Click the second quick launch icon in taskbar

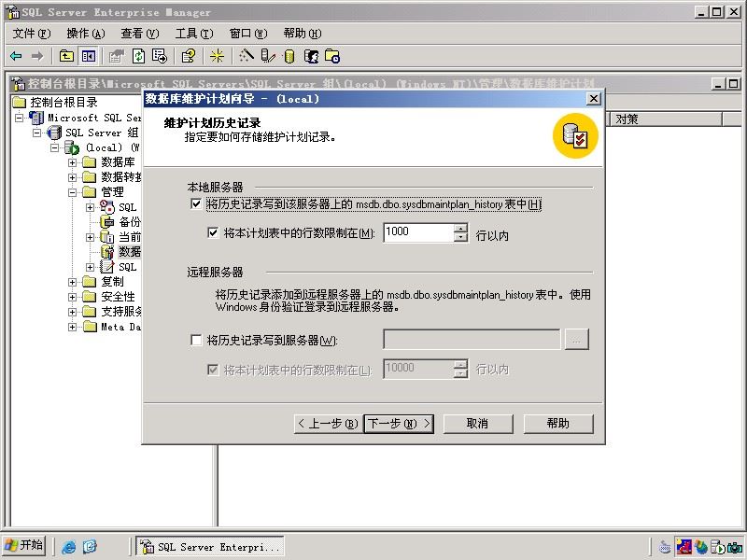pos(90,547)
